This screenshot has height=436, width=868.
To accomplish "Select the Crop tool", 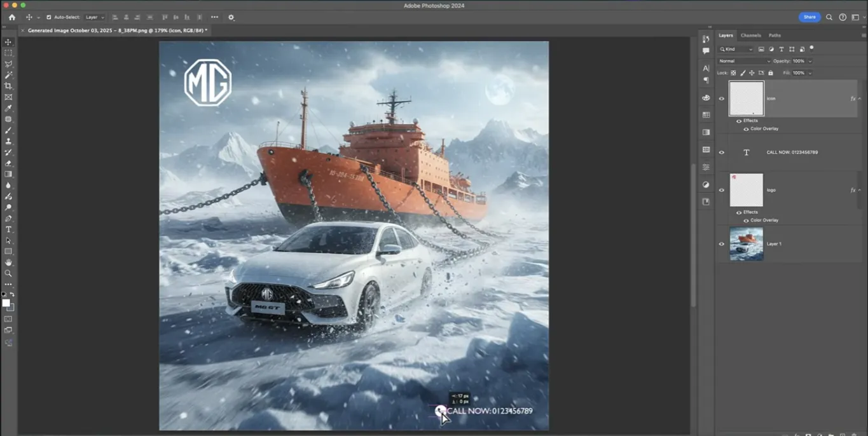I will click(x=8, y=86).
